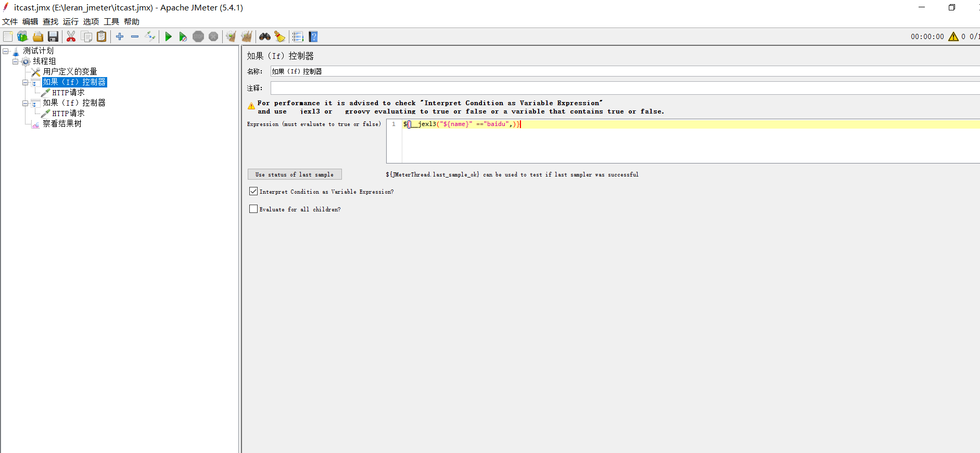Screen dimensions: 980x453
Task: Click the New test plan icon
Action: tap(8, 36)
